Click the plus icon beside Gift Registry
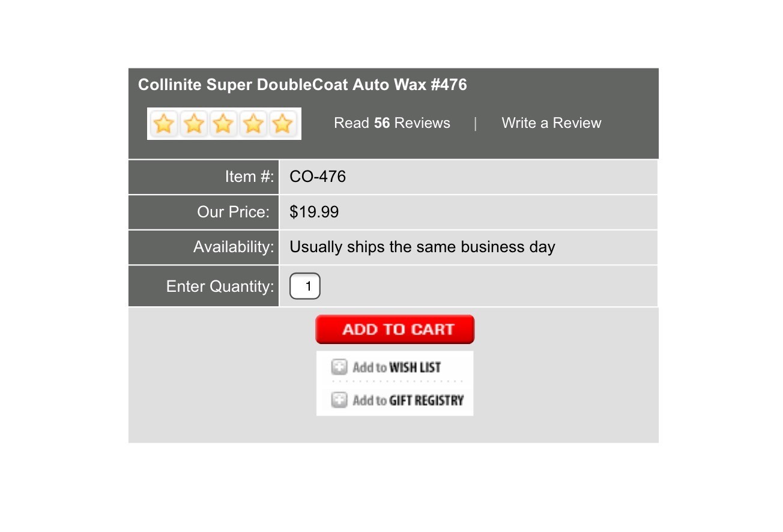Image resolution: width=783 pixels, height=532 pixels. [339, 400]
